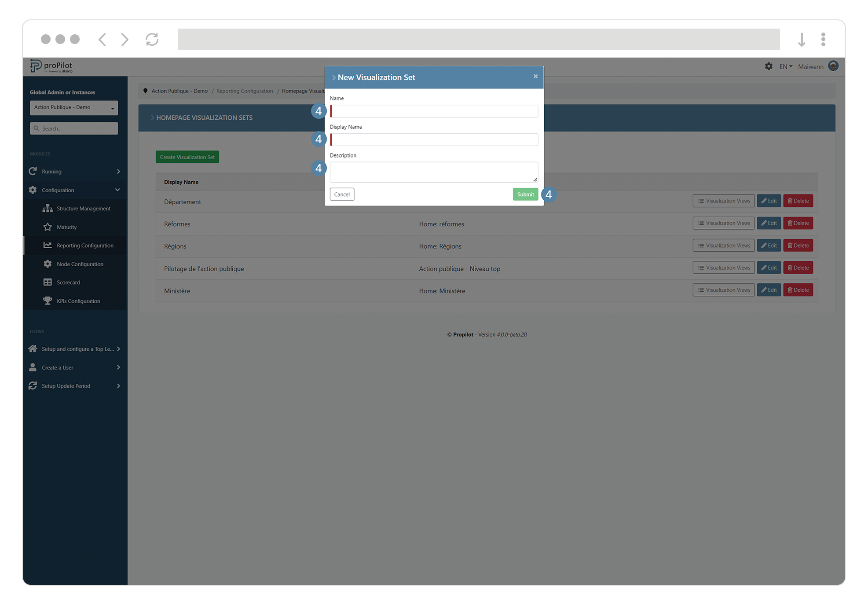Click into the Description text area
This screenshot has height=609, width=868.
433,172
